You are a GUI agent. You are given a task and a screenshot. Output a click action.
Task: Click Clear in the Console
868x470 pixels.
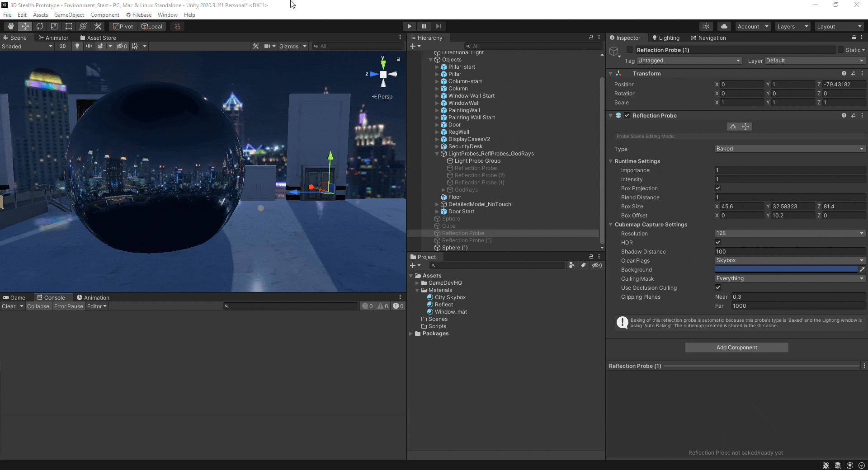(9, 306)
